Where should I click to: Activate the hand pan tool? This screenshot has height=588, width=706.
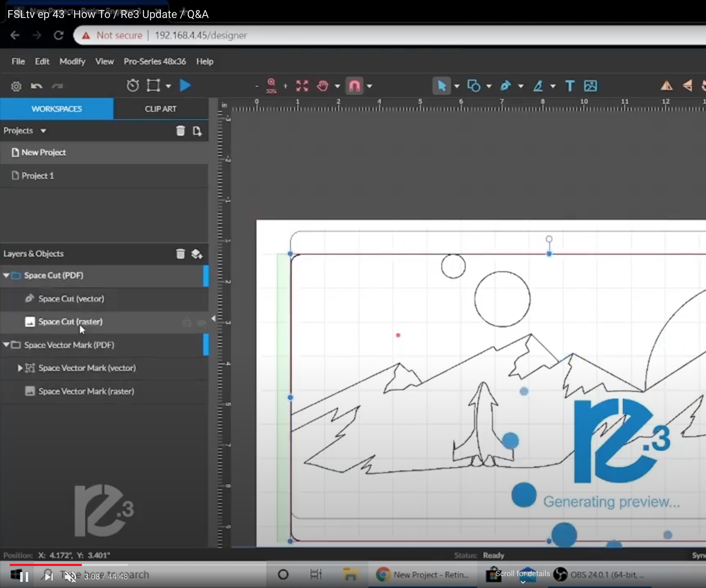(x=323, y=86)
